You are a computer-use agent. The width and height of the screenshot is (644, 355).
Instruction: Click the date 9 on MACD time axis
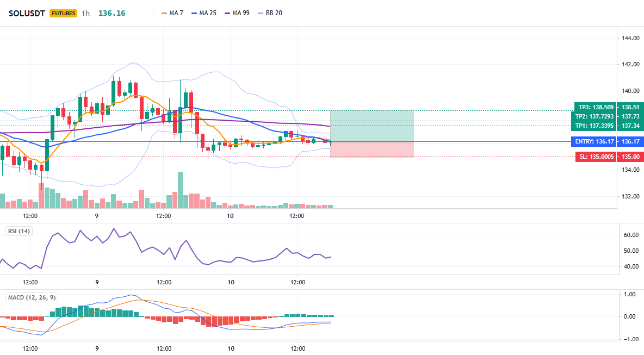click(x=97, y=349)
